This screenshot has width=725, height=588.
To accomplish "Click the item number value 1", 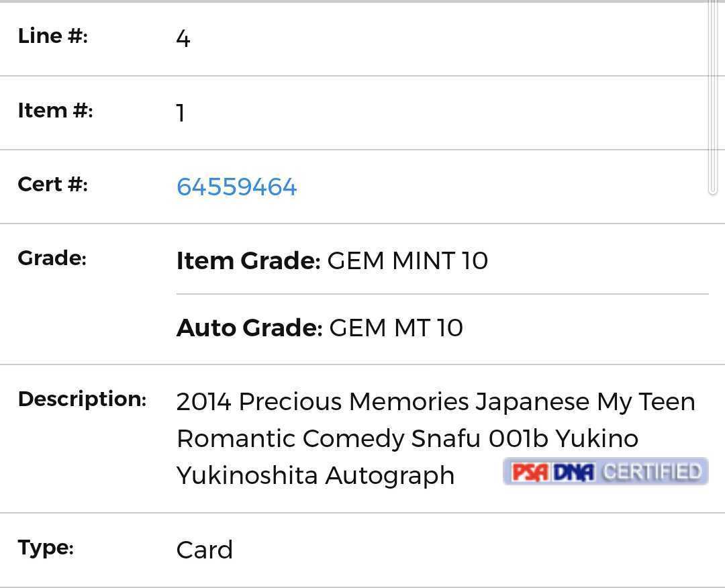I will 181,113.
